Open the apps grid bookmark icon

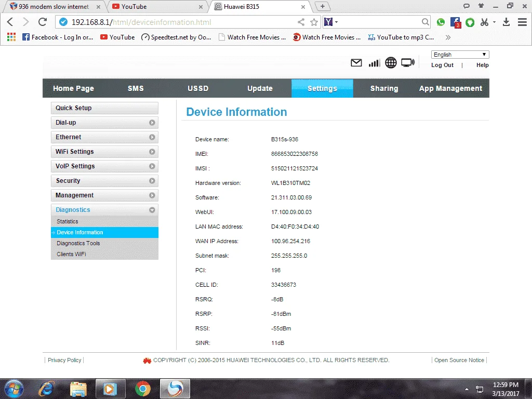[x=11, y=37]
